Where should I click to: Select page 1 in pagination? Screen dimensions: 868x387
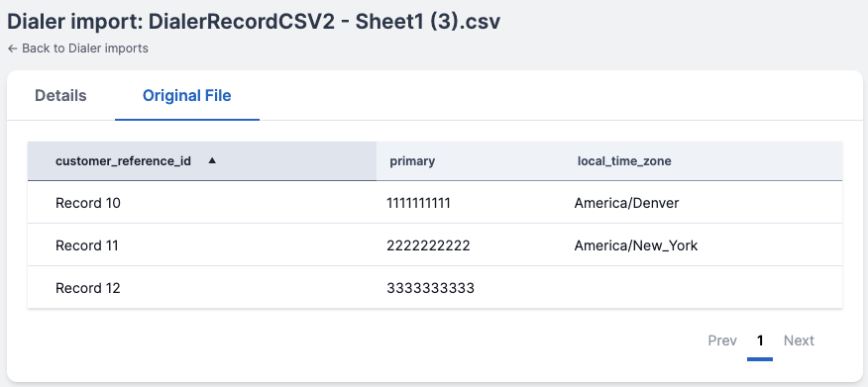760,340
